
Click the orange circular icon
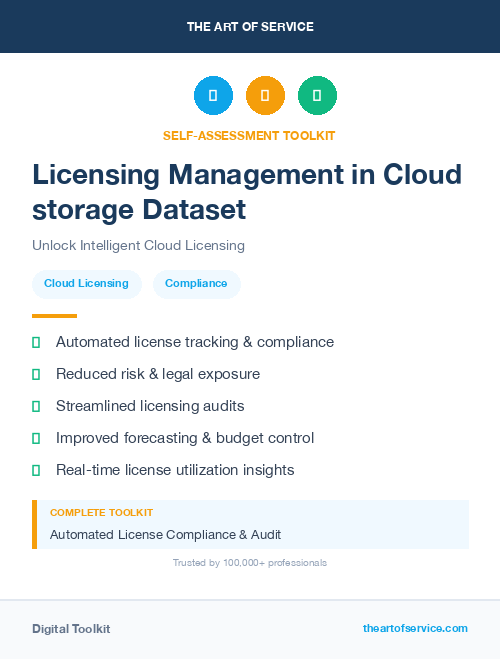265,95
